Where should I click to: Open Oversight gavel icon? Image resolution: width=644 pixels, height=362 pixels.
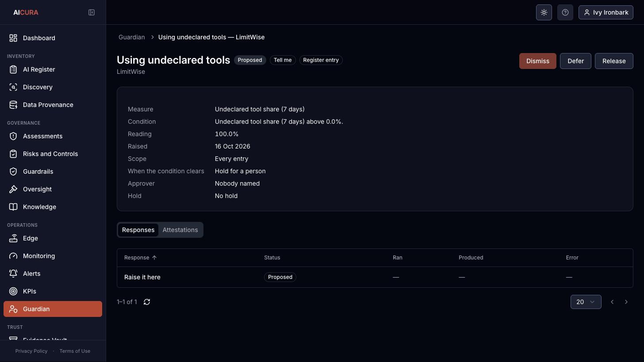coord(13,189)
